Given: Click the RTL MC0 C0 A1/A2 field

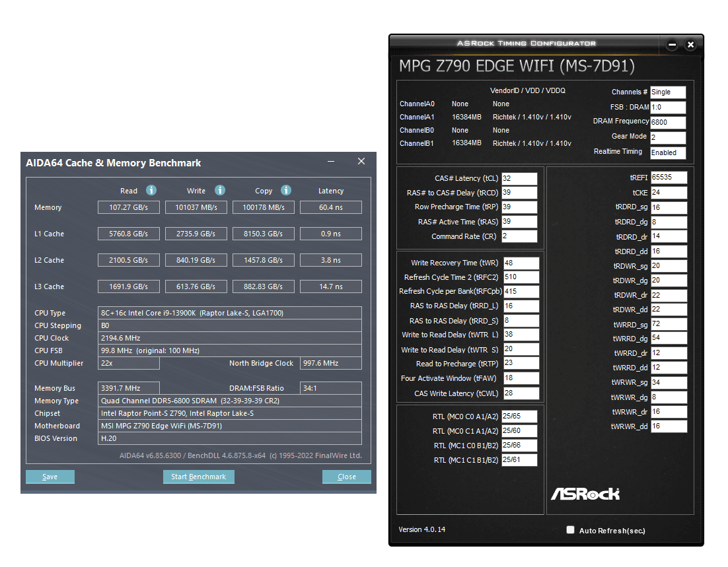Looking at the screenshot, I should [x=519, y=417].
